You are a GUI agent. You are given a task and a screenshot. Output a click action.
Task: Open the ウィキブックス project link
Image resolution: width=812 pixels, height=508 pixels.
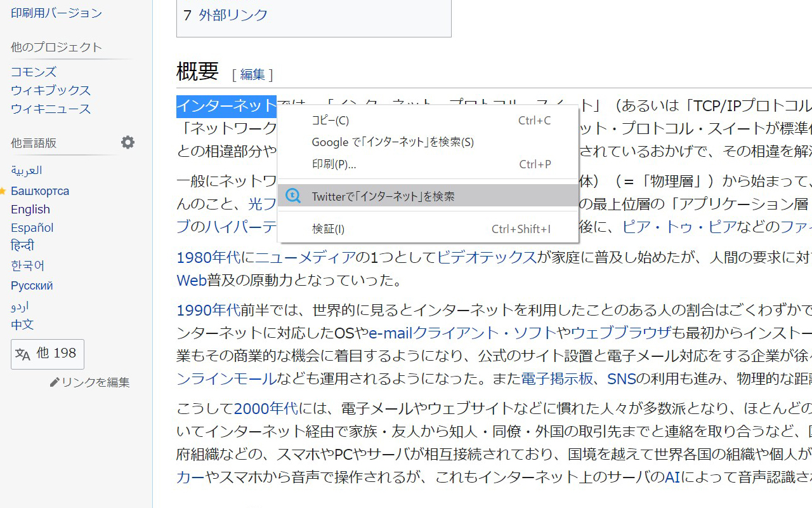click(51, 90)
